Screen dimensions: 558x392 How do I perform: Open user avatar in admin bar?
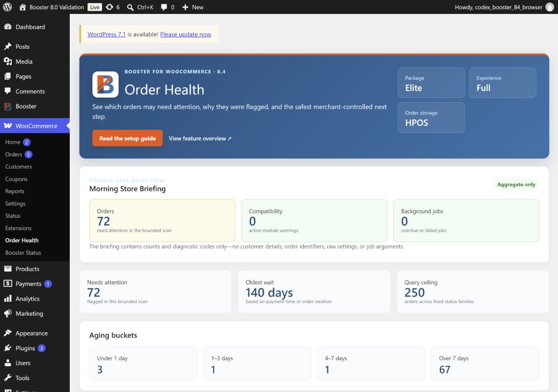pos(550,7)
